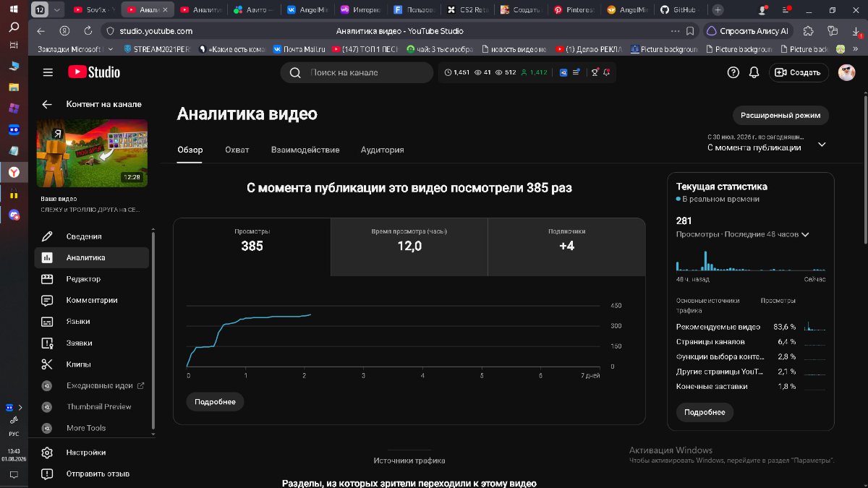The width and height of the screenshot is (868, 488).
Task: Expand the Последние 48 часов views dropdown
Action: 805,234
